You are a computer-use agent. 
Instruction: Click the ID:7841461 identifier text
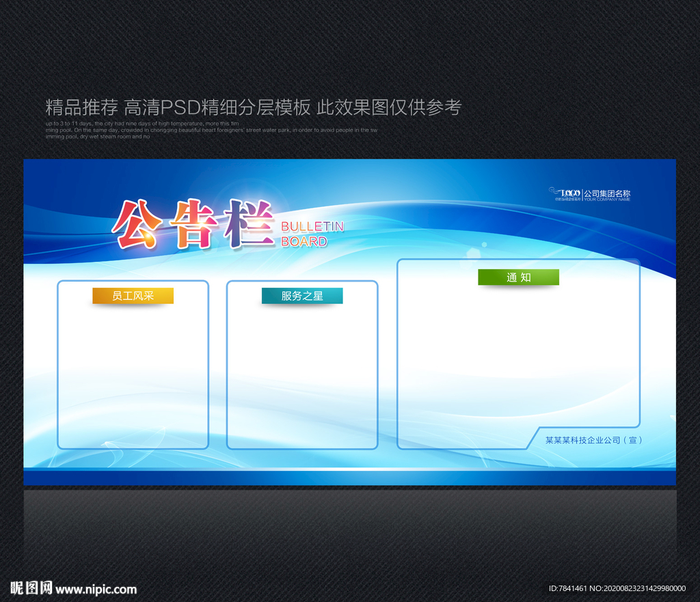pos(569,588)
